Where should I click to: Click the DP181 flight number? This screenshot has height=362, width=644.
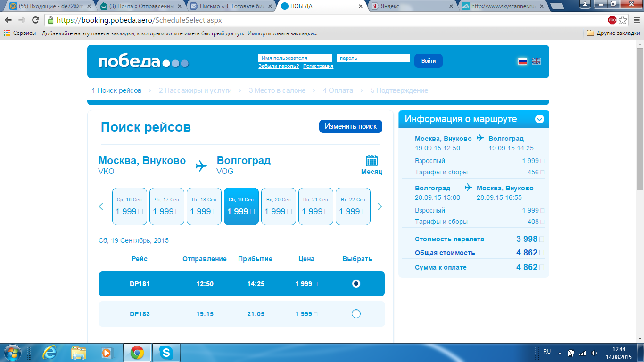point(140,284)
